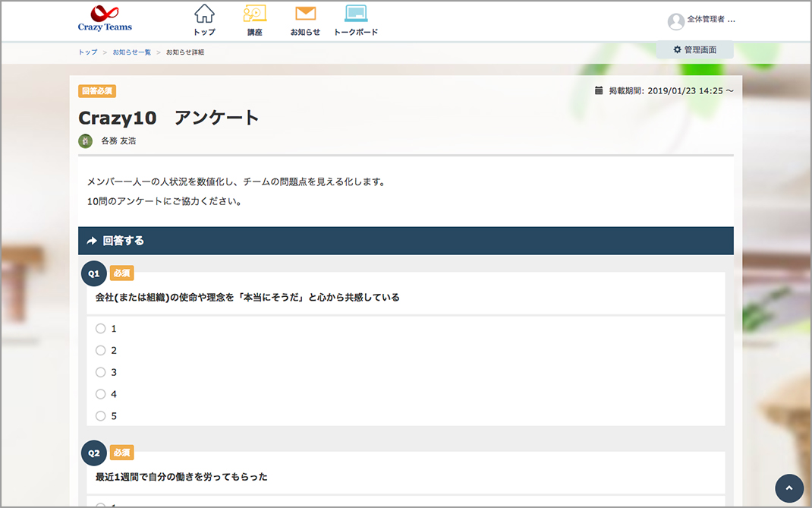Click the Q2 circle badge
The image size is (812, 508).
tap(94, 453)
